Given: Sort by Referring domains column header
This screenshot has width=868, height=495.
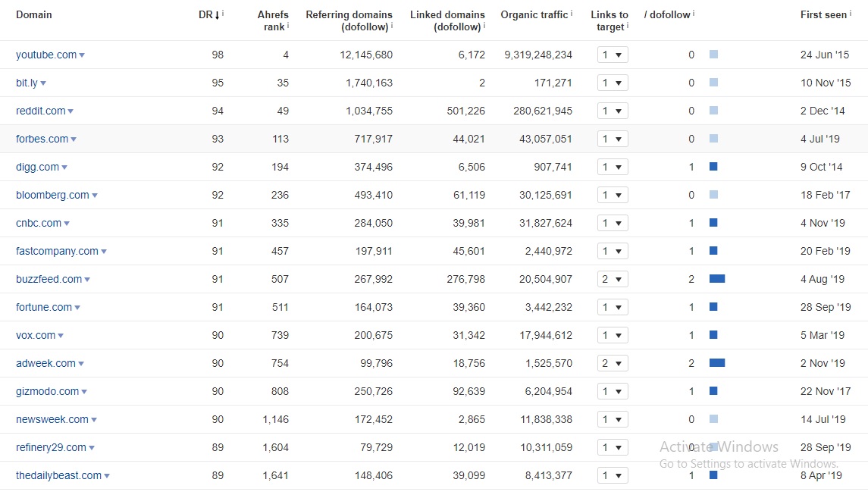Looking at the screenshot, I should (349, 20).
